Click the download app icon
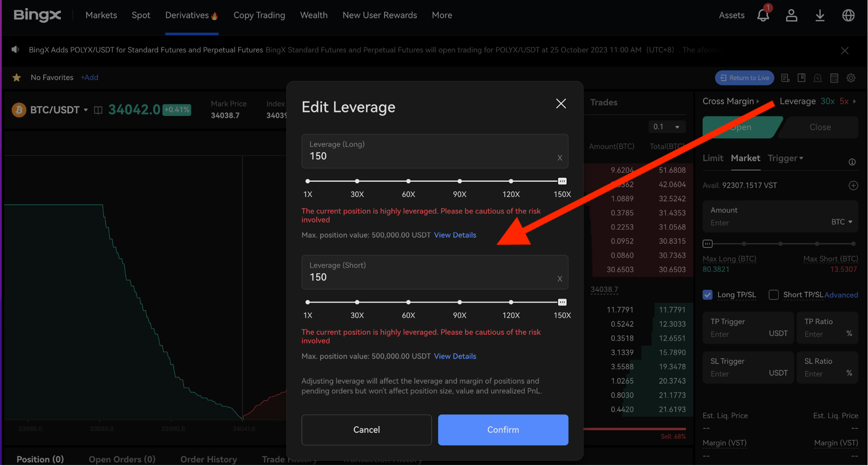 pos(820,15)
